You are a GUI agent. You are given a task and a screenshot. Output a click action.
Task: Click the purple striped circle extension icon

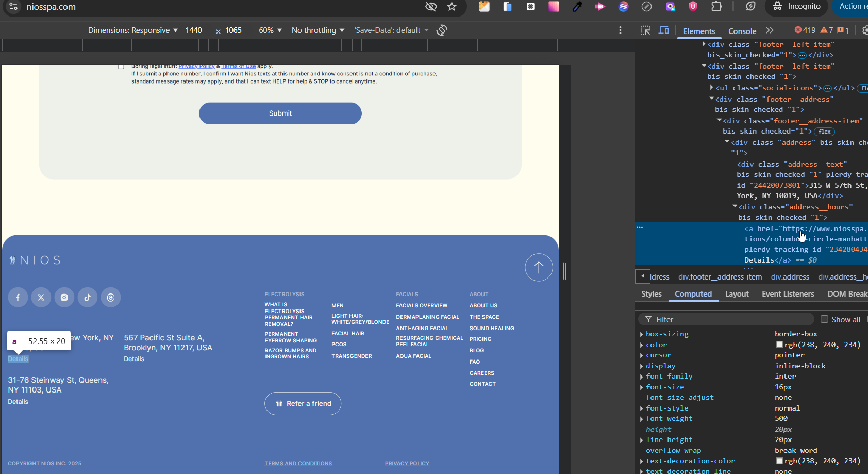click(x=624, y=7)
